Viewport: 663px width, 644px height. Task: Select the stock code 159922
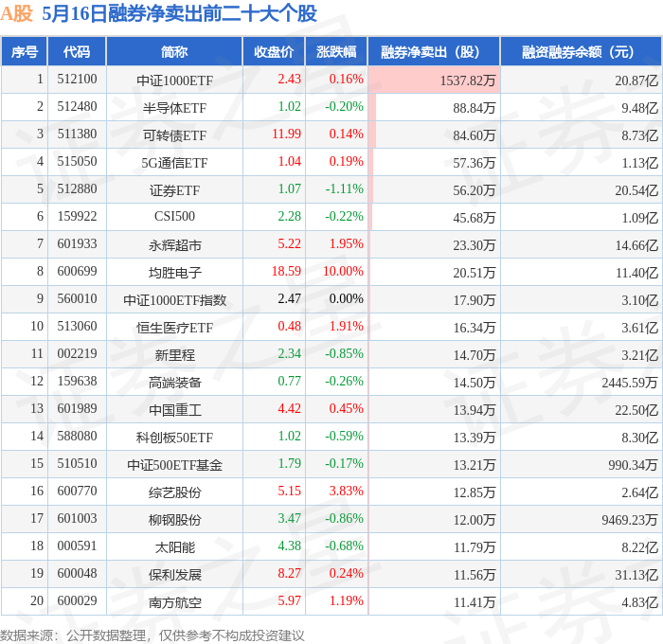[x=77, y=217]
